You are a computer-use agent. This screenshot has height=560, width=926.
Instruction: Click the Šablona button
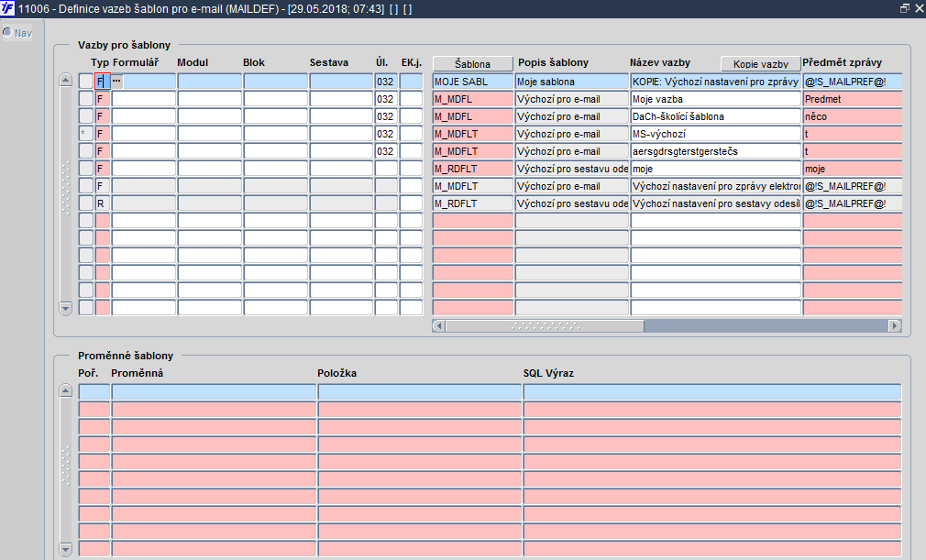tap(472, 64)
